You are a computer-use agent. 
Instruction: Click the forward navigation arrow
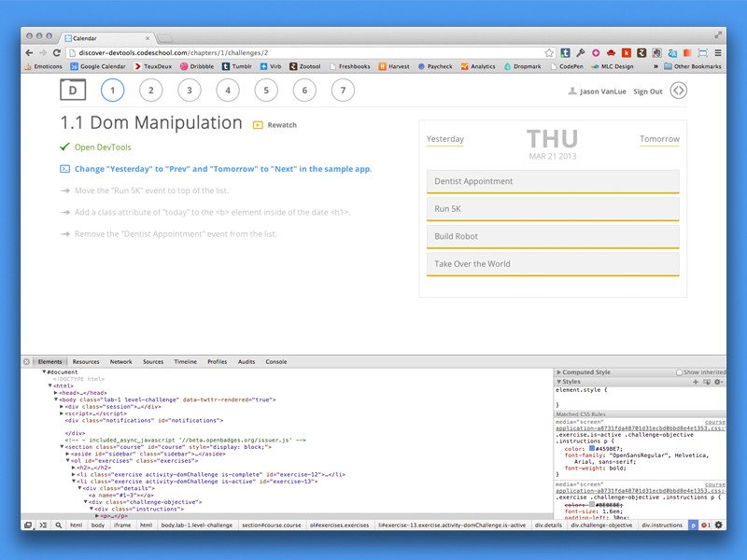[43, 53]
